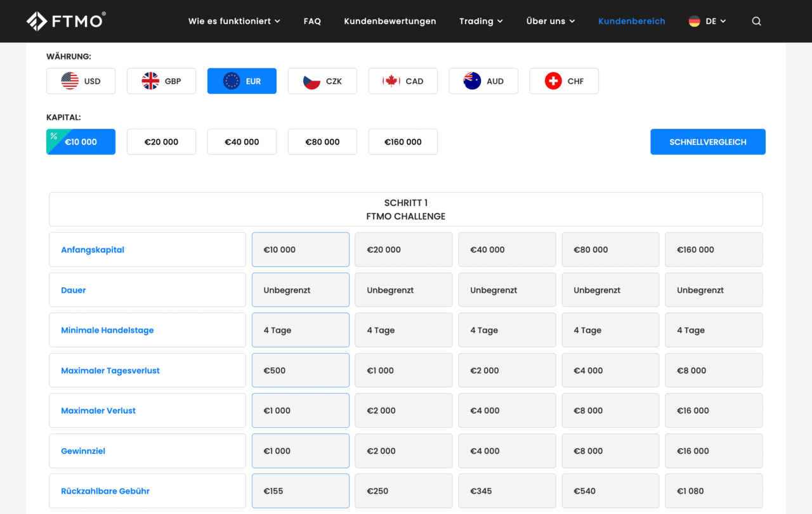Open Kundenbewertungen page

click(390, 21)
